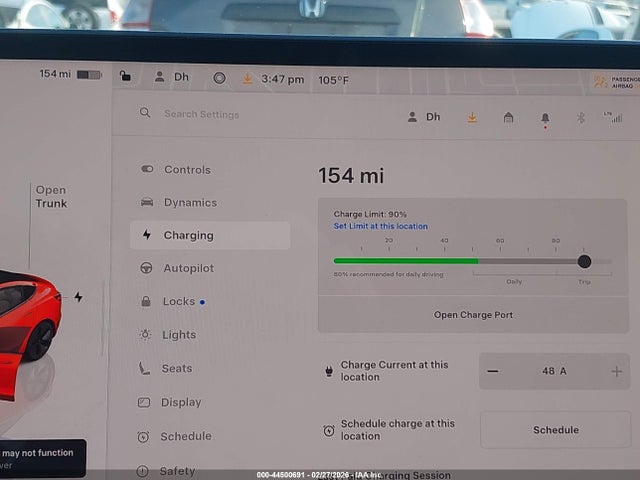
Task: Open Bluetooth settings icon
Action: (x=581, y=118)
